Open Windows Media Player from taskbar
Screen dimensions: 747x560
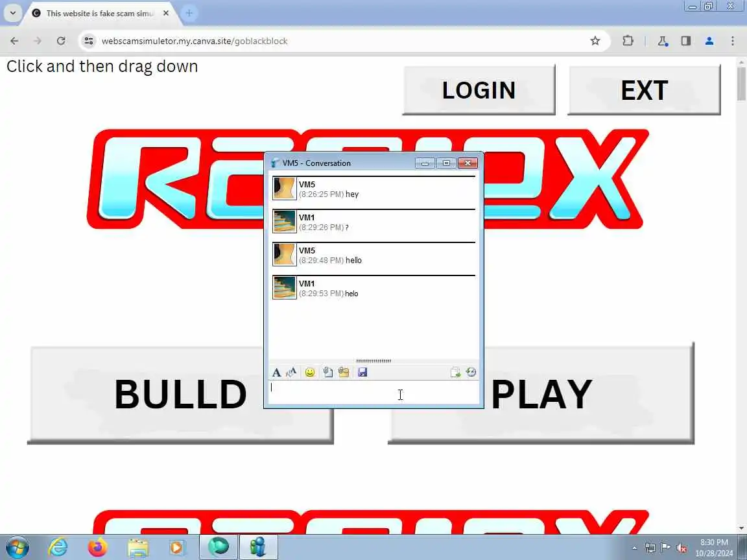point(177,548)
